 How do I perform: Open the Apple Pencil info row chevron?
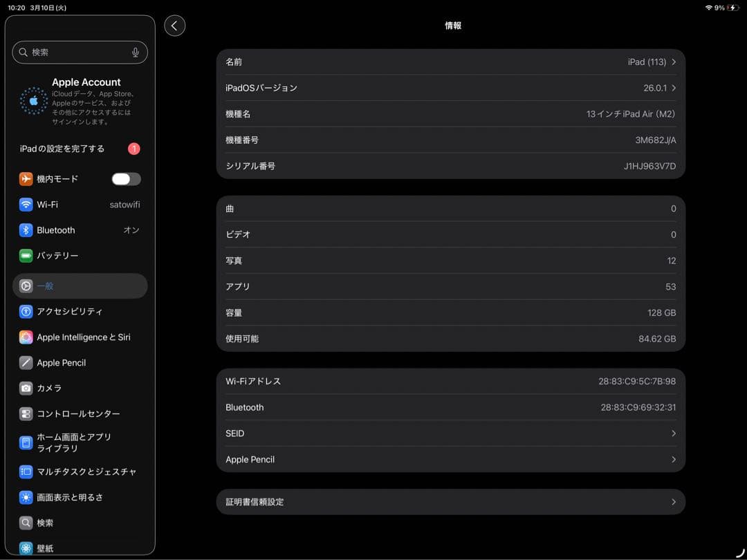click(674, 460)
